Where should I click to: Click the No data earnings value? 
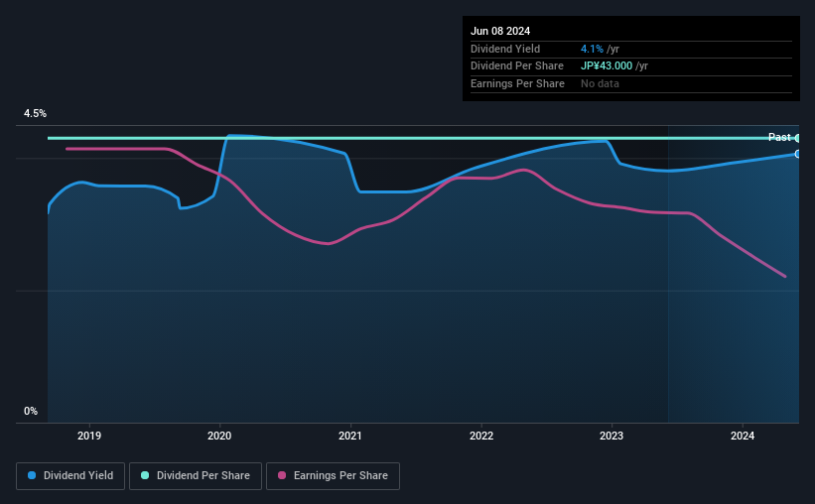pos(600,83)
